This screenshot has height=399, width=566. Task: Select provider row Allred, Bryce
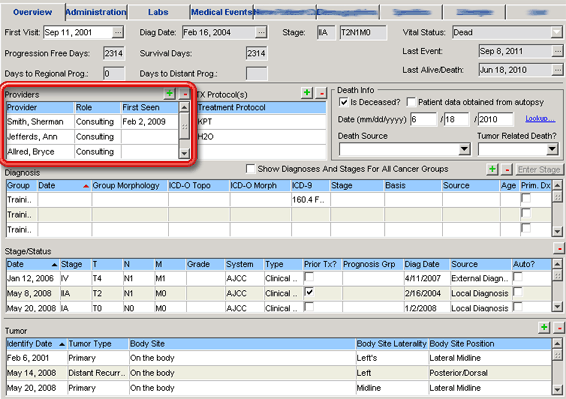[x=92, y=152]
